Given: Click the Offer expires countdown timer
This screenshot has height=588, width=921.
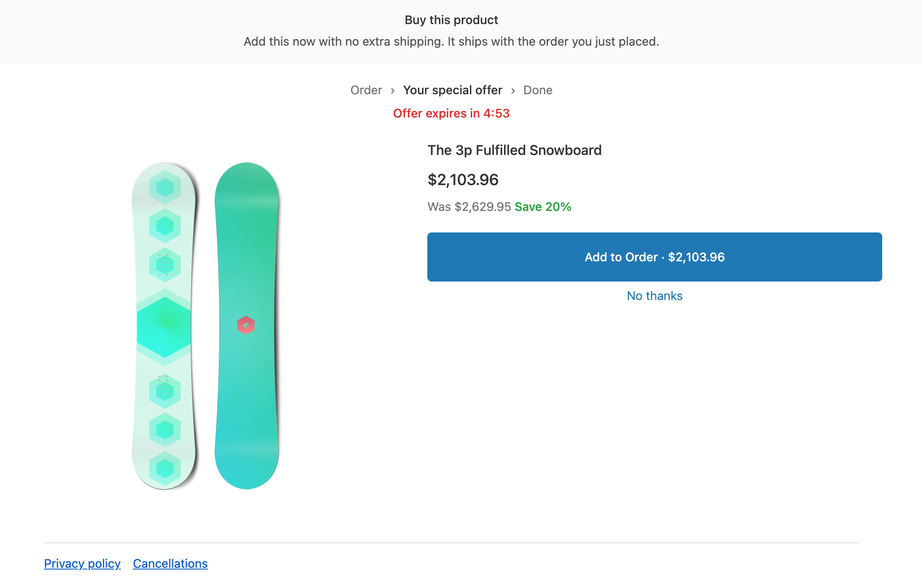Looking at the screenshot, I should click(451, 114).
